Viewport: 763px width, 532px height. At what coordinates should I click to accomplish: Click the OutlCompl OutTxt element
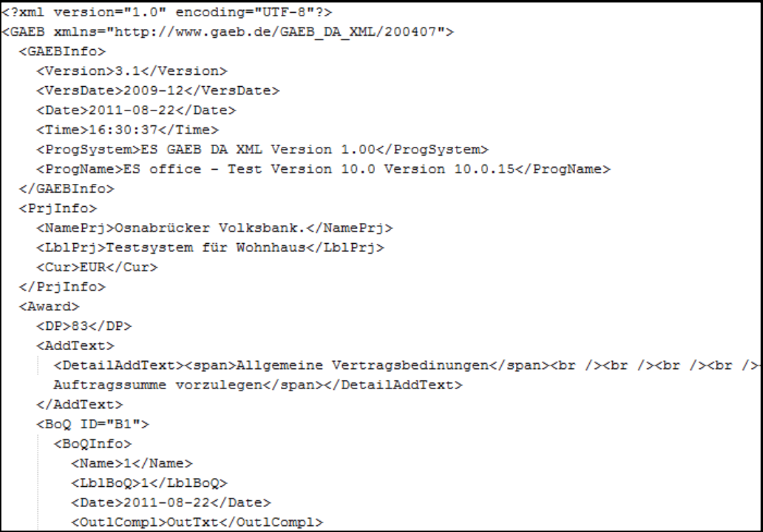coord(197,523)
